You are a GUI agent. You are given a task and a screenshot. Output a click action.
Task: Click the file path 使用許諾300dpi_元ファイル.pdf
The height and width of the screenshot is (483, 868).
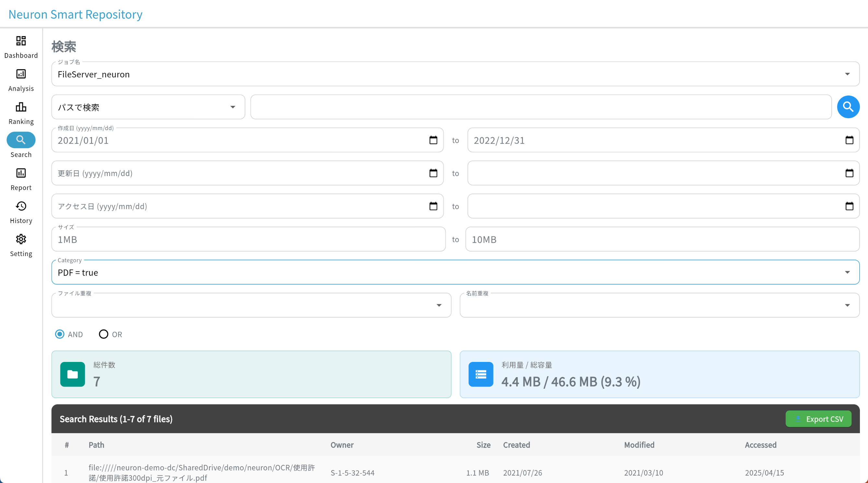coord(202,473)
